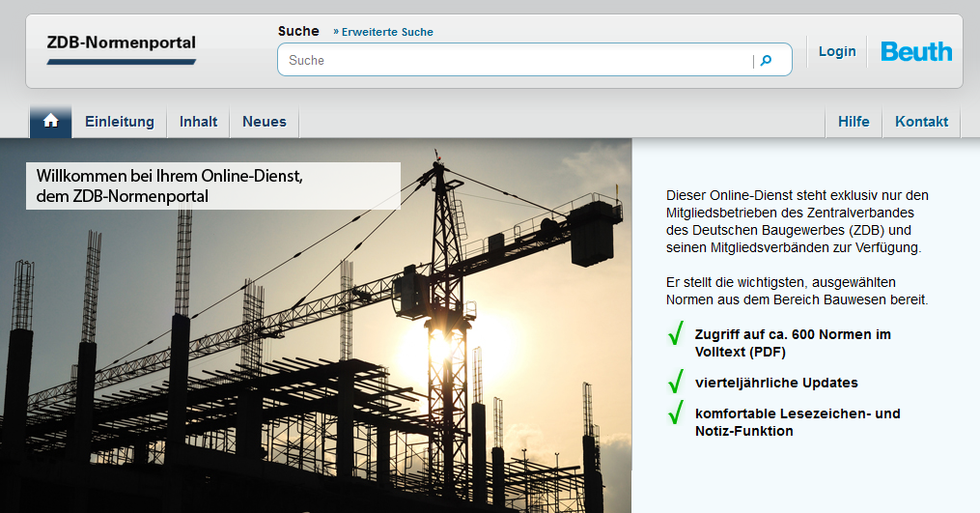
Task: Click the green checkmark beside 'vierteljährliche Updates'
Action: coord(676,383)
